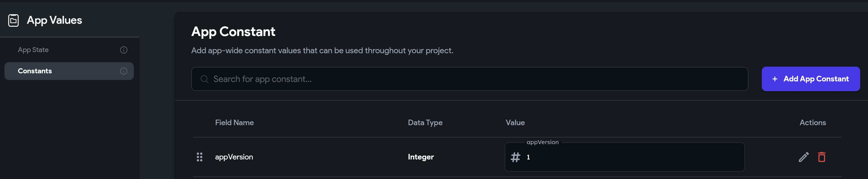The height and width of the screenshot is (179, 868).
Task: Grab the appVersion row drag handle
Action: (200, 157)
